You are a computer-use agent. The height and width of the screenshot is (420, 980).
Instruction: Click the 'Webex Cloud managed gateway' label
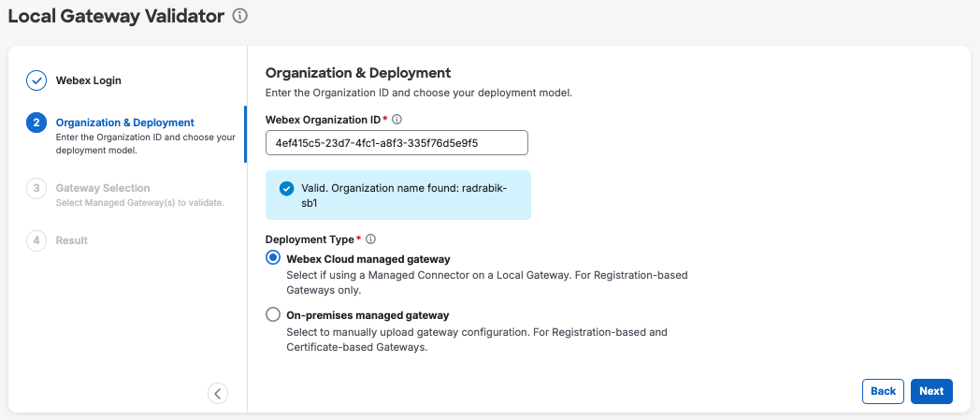368,259
